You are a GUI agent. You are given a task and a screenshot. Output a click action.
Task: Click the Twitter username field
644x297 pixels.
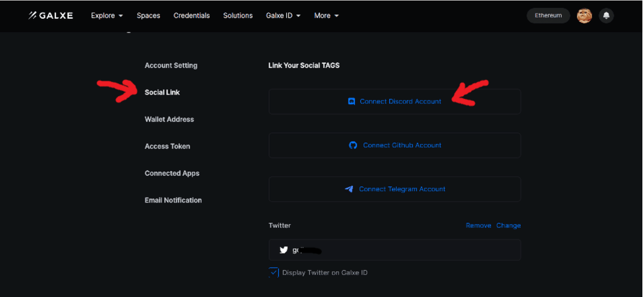[x=395, y=250]
